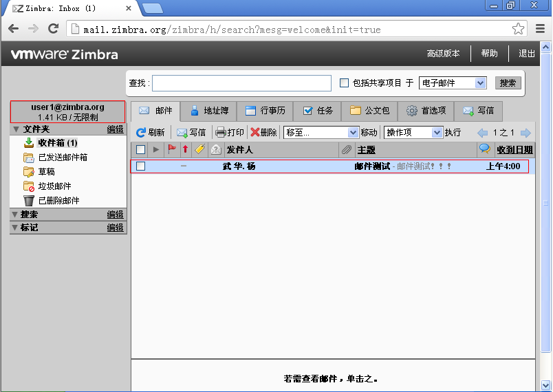The image size is (553, 392).
Task: Click 编辑 link beside 标记
Action: coord(116,228)
